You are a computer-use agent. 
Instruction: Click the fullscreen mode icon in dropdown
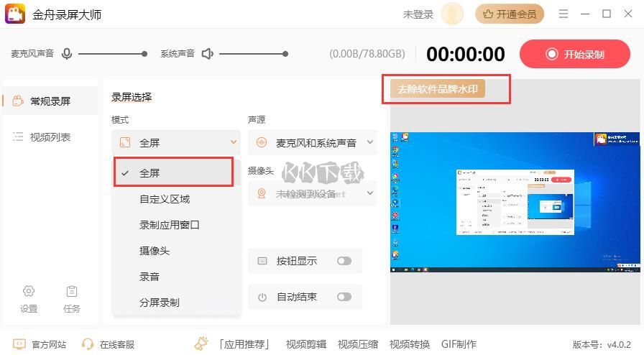point(125,142)
